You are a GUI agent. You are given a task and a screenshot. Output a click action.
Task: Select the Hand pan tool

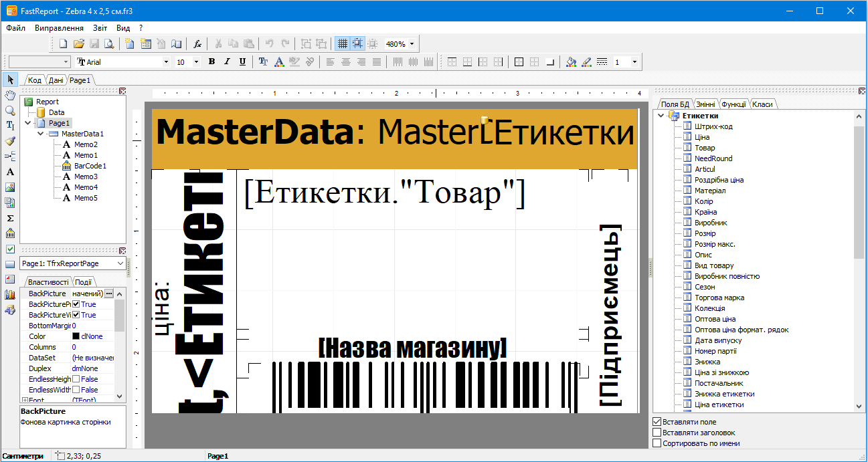tap(9, 94)
